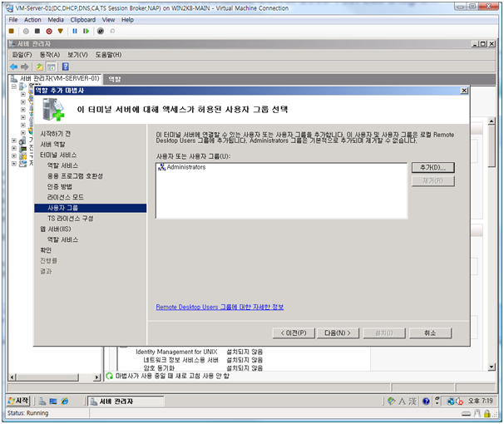
Task: Open the Clipboard menu
Action: pyautogui.click(x=83, y=20)
